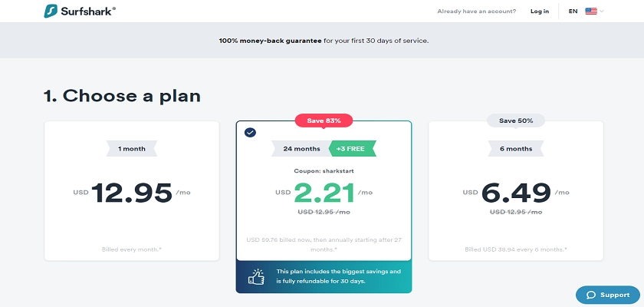The height and width of the screenshot is (307, 644).
Task: Click the "Billed every month.*" note
Action: point(132,249)
